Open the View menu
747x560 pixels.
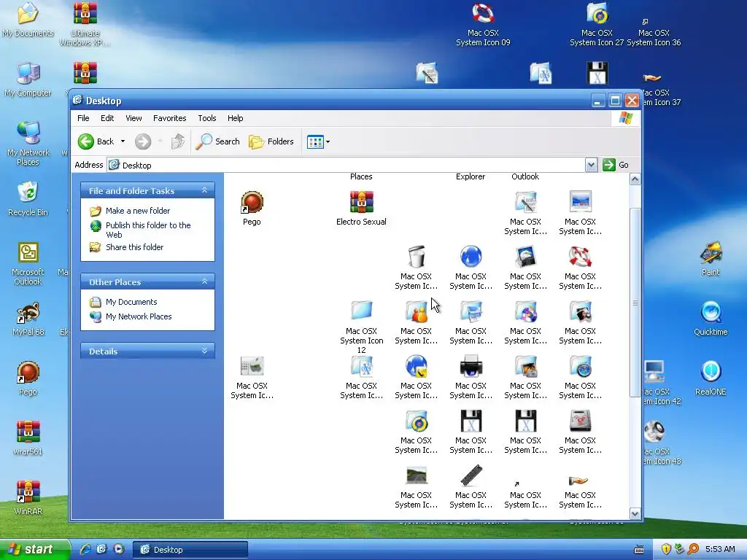pos(133,118)
